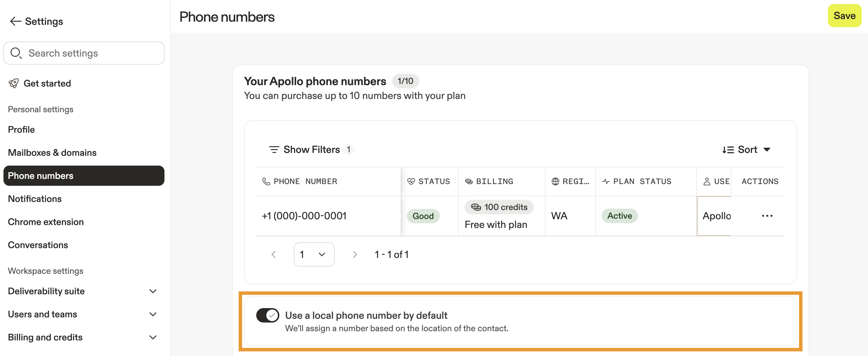
Task: Go to the Notifications settings page
Action: [x=35, y=199]
